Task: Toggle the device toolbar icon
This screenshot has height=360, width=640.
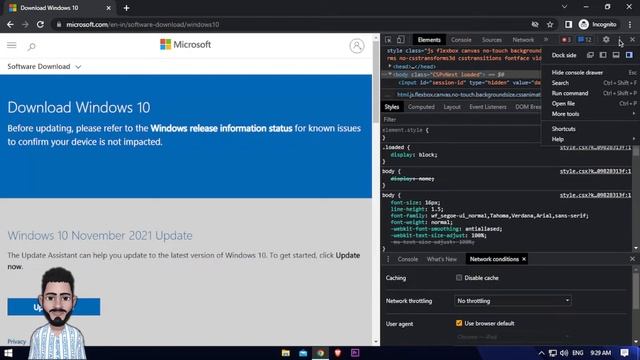Action: [x=401, y=40]
